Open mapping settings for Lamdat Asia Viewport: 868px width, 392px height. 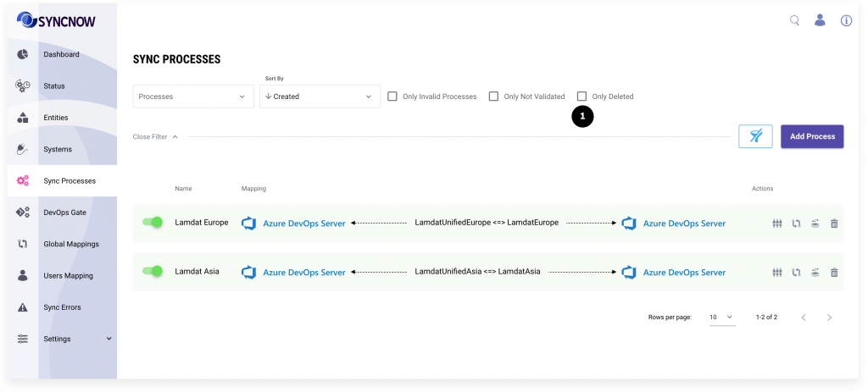click(x=777, y=272)
